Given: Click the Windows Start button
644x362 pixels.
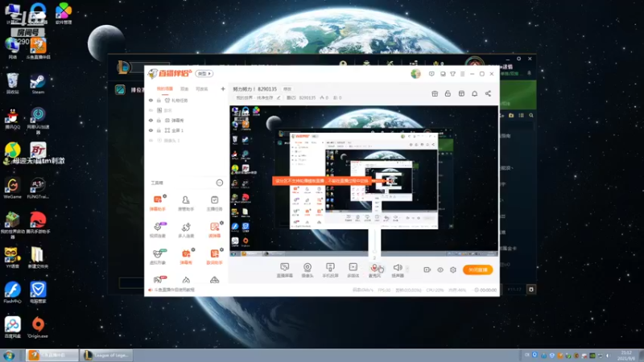Looking at the screenshot, I should click(9, 356).
